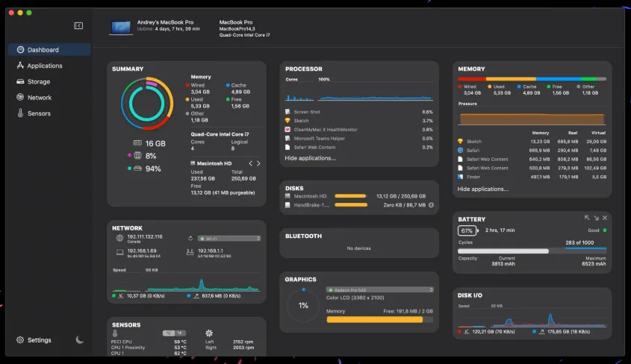Viewport: 631px width, 364px height.
Task: Toggle dark mode with the moon icon
Action: (80, 340)
